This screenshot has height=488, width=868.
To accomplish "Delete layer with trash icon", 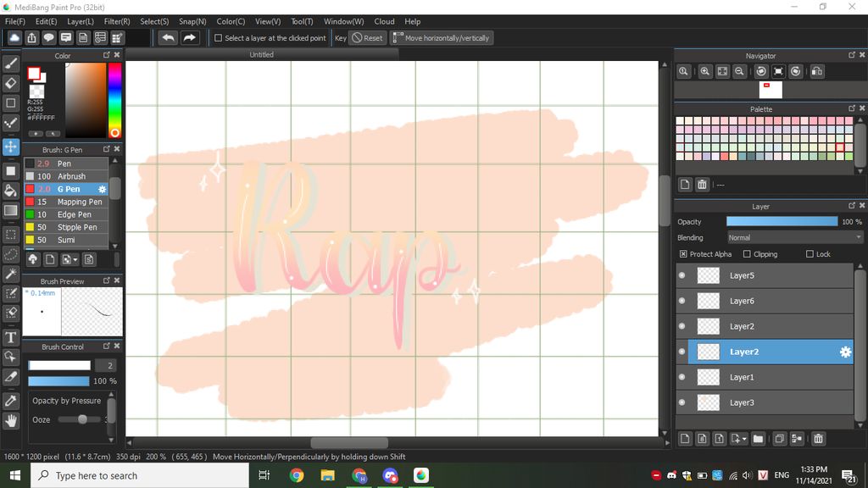I will point(818,439).
